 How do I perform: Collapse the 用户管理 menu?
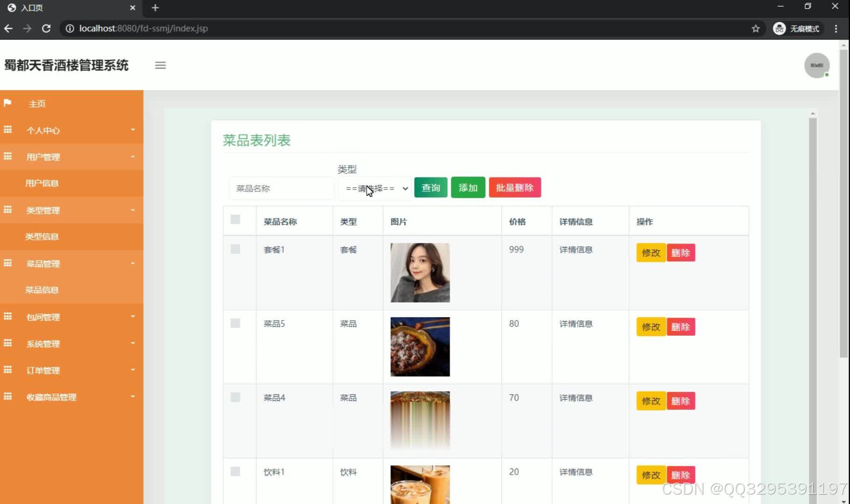click(x=71, y=157)
